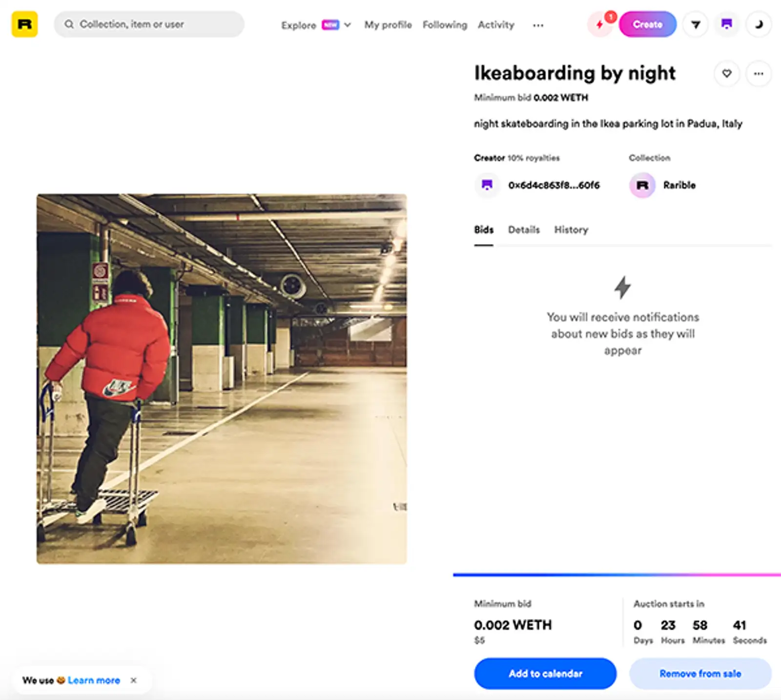Open header more options ellipsis
Screen dimensions: 781x700
(538, 25)
